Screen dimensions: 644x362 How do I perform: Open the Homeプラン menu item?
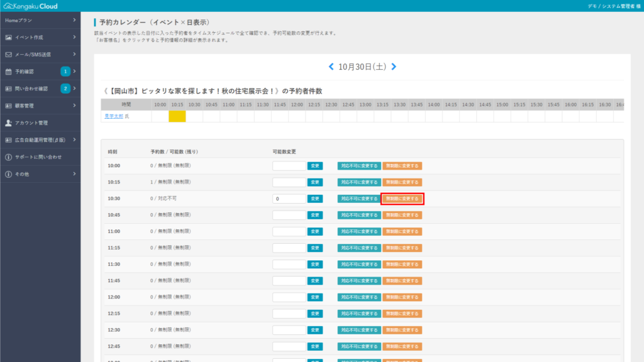pyautogui.click(x=40, y=20)
